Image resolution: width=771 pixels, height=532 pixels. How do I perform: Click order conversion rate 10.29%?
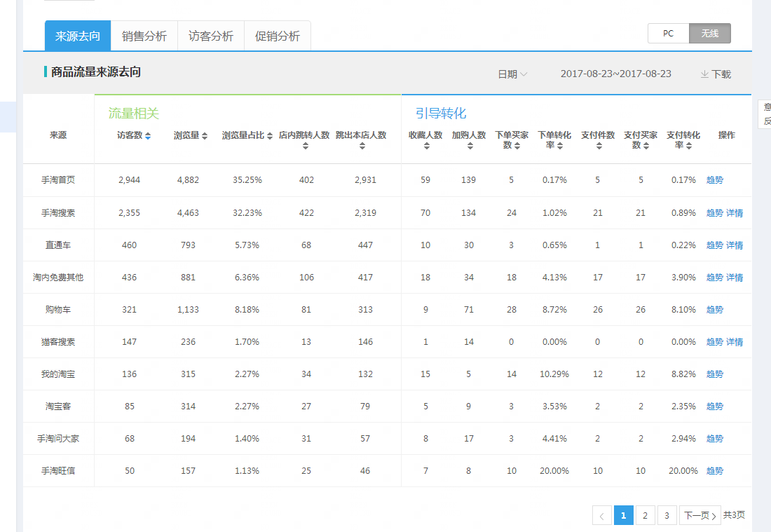[554, 374]
